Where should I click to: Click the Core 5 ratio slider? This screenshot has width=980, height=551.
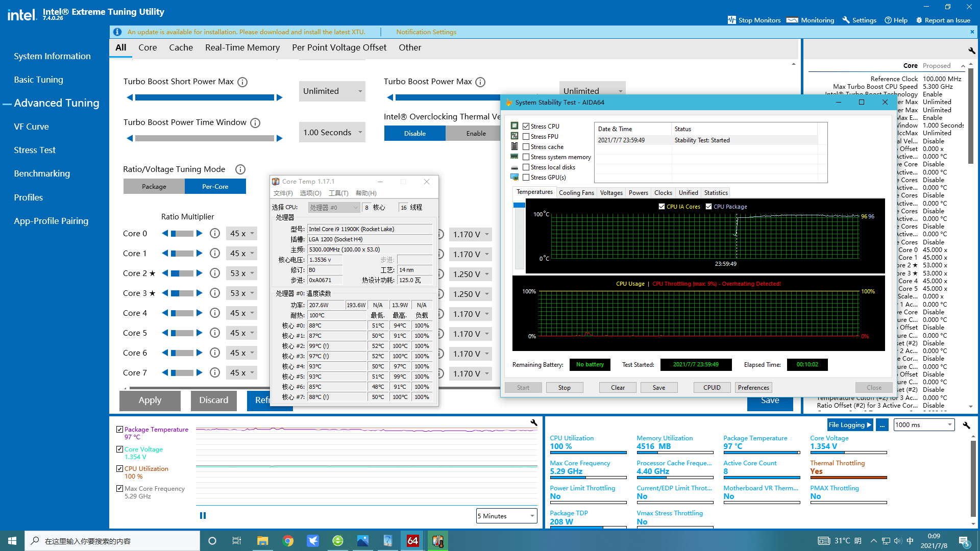point(182,333)
